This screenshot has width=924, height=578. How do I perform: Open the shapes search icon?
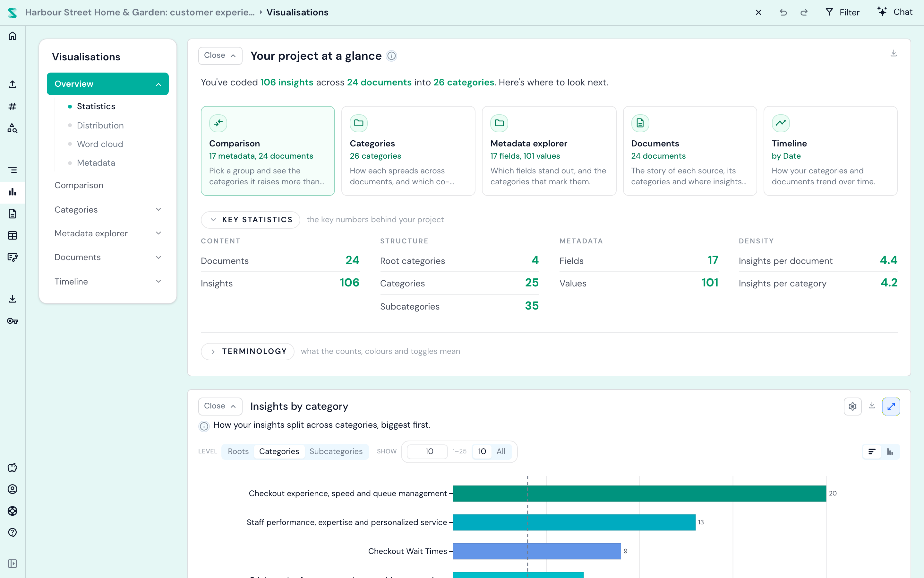(x=13, y=128)
